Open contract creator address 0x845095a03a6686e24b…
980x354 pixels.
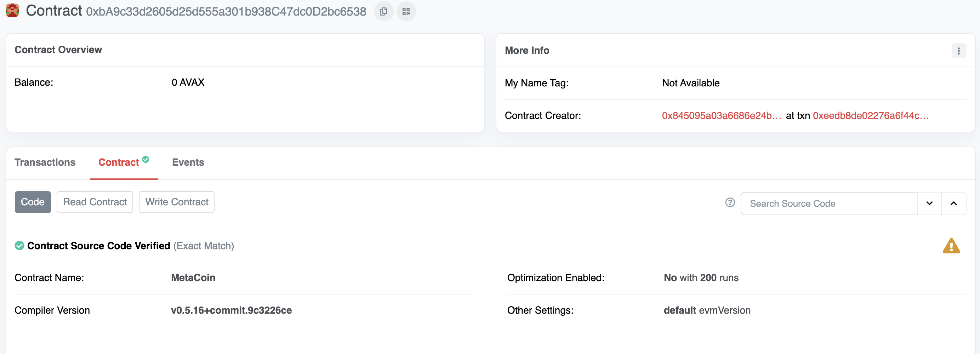(721, 116)
